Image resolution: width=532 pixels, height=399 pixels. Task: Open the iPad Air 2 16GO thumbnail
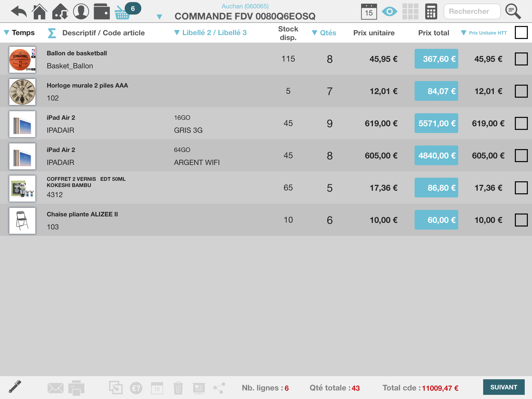pos(22,124)
